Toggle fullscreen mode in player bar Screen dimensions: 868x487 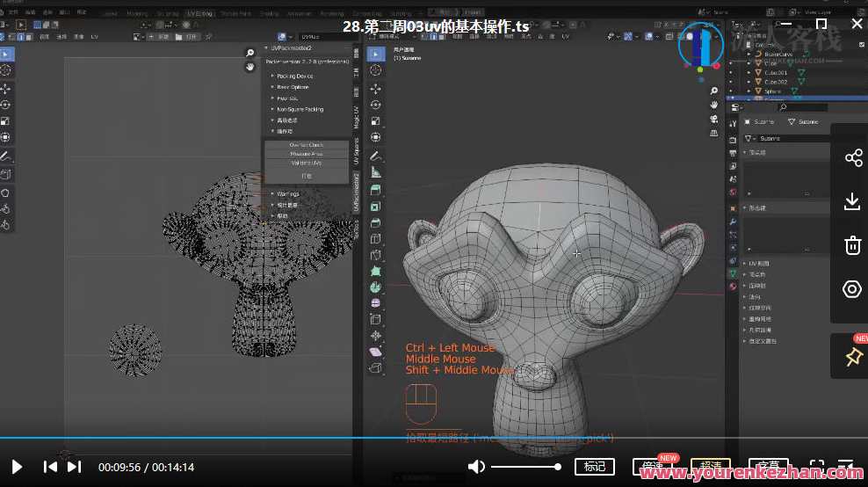coord(816,467)
